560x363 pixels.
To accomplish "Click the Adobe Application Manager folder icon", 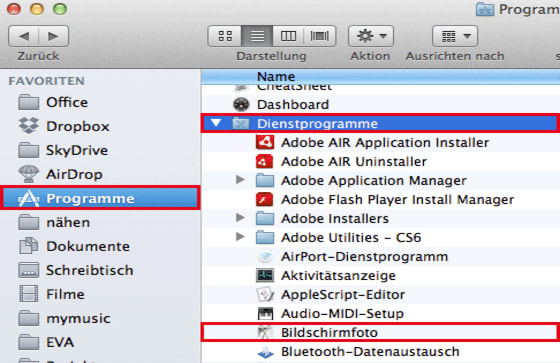I will [265, 180].
